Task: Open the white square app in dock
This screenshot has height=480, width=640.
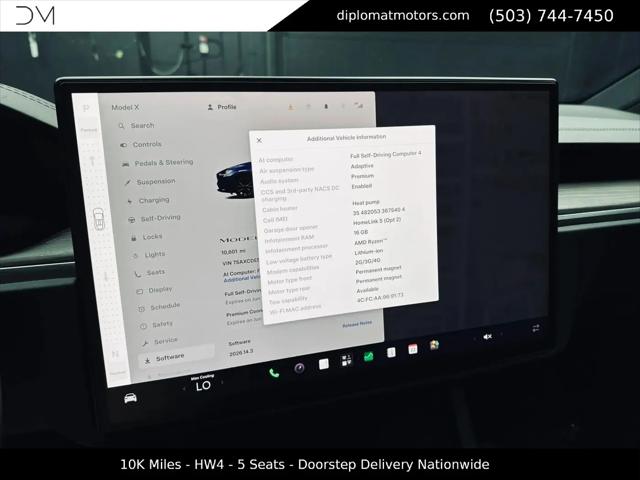Action: point(324,364)
